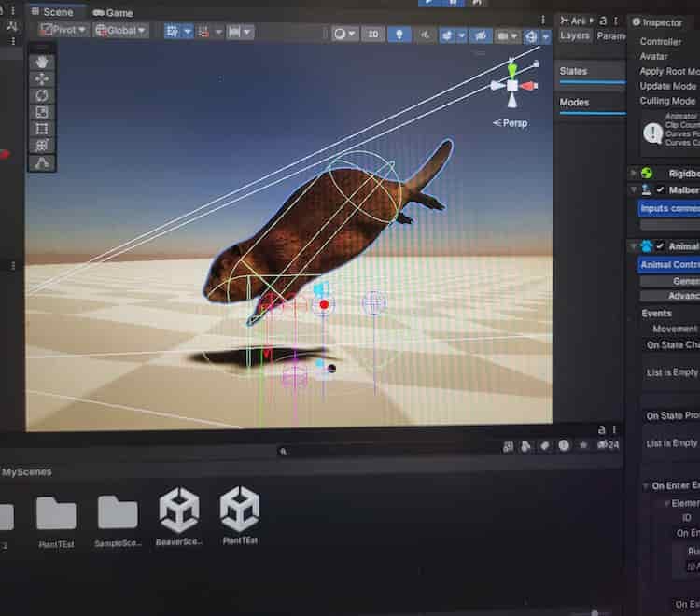
Task: Select the BeaverSce... scene asset
Action: coord(179,516)
